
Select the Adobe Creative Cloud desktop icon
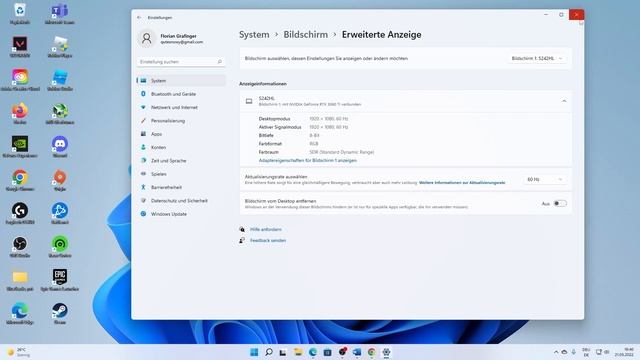(x=20, y=80)
